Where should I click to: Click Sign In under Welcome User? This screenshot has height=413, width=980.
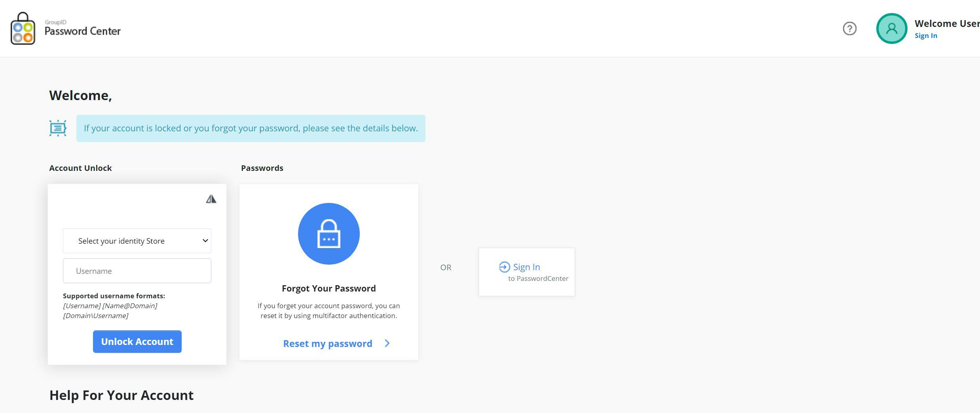926,35
